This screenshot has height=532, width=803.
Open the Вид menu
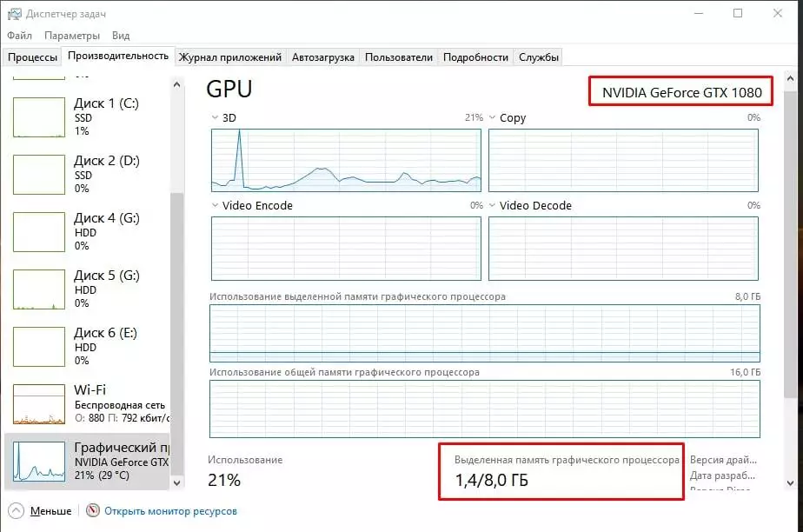click(121, 36)
